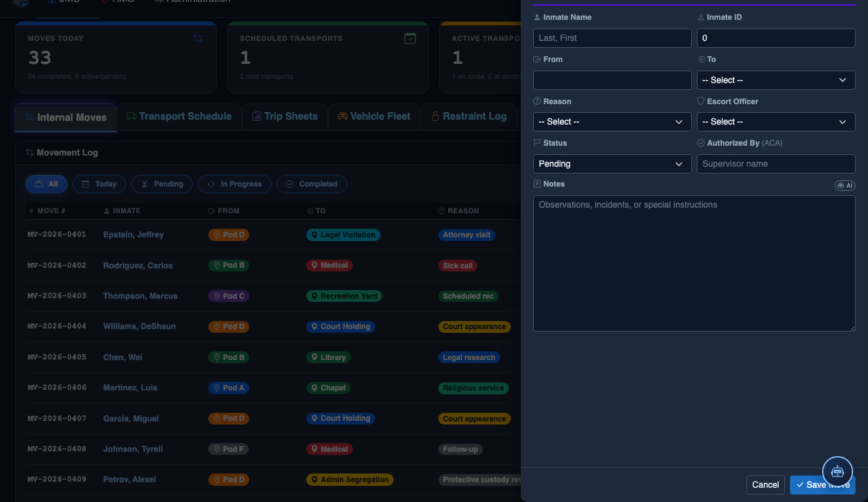Viewport: 868px width, 502px height.
Task: Open the Escort Officer dropdown
Action: tap(776, 121)
